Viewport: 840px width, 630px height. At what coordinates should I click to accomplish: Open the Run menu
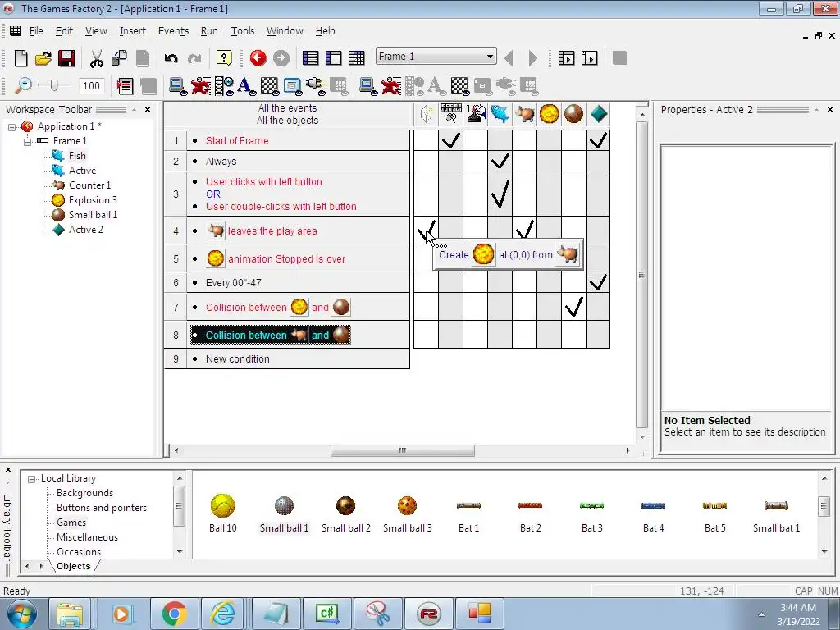209,31
